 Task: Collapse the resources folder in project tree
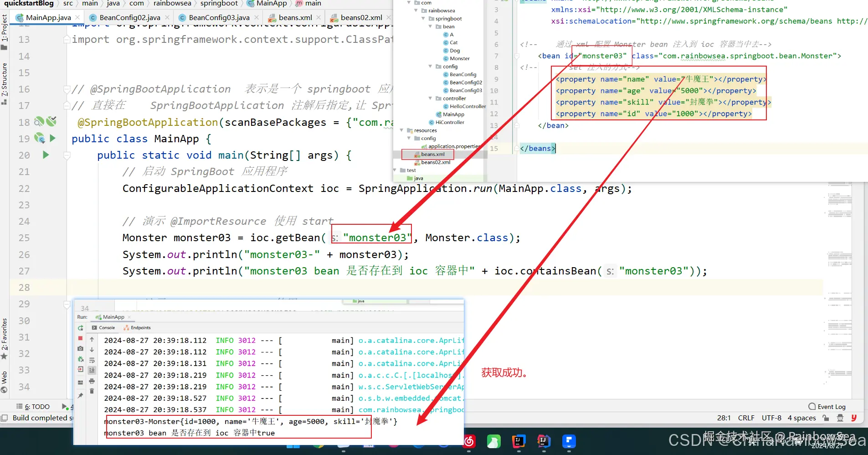(402, 130)
